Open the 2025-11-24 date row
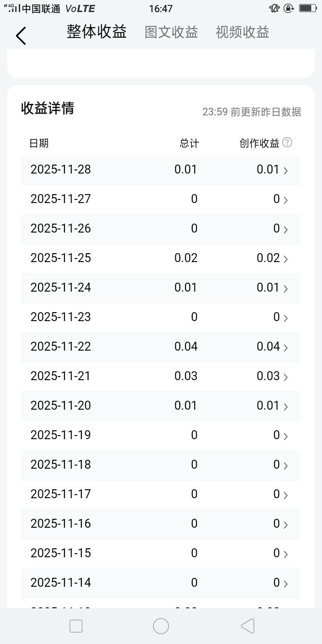 [x=61, y=288]
